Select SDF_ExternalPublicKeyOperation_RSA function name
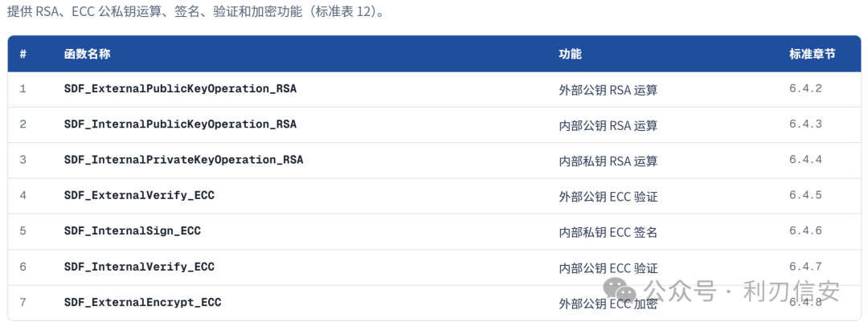The image size is (868, 326). (181, 88)
